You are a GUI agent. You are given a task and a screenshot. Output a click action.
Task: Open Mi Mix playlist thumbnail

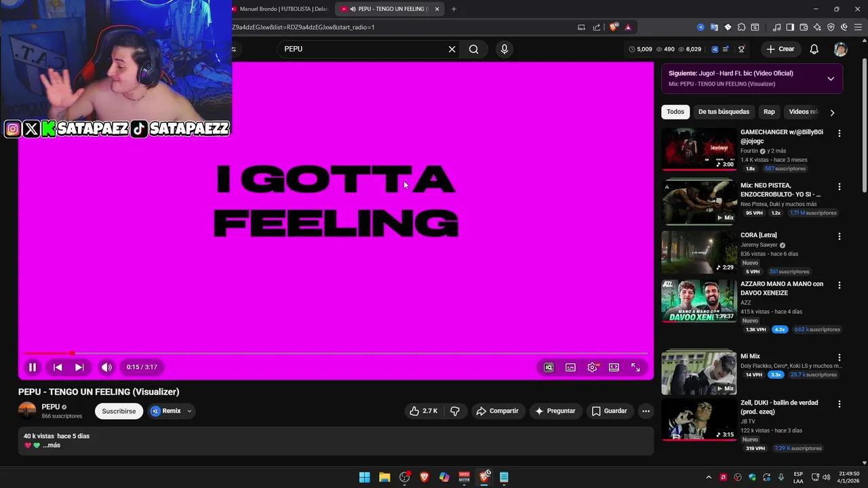(x=698, y=372)
